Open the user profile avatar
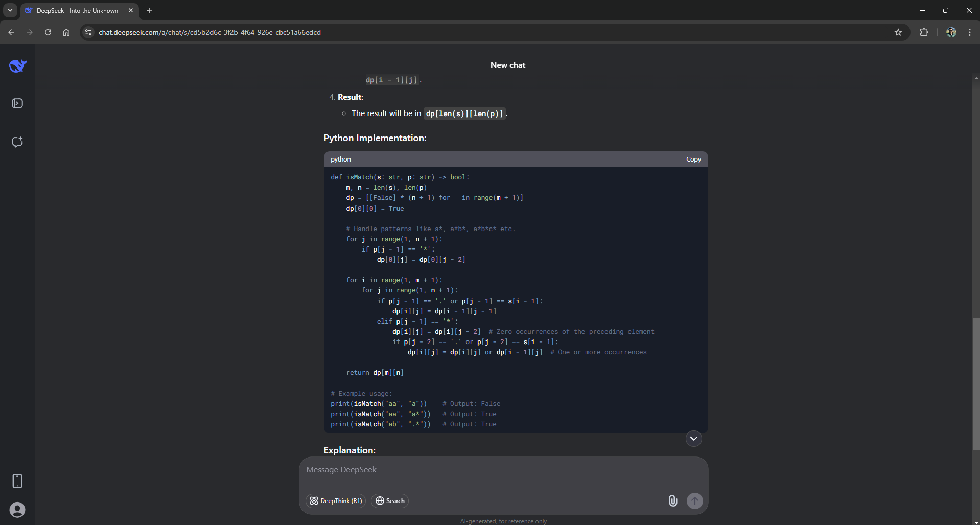 click(17, 510)
